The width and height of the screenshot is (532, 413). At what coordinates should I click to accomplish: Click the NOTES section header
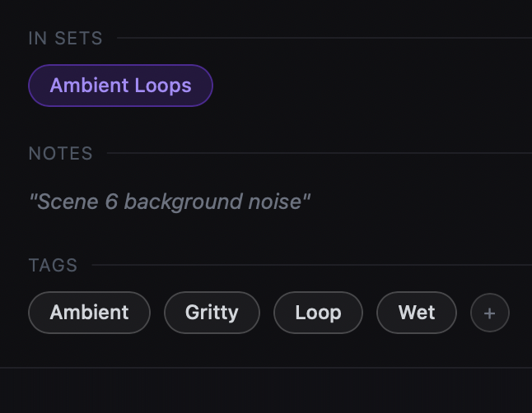[x=61, y=154]
